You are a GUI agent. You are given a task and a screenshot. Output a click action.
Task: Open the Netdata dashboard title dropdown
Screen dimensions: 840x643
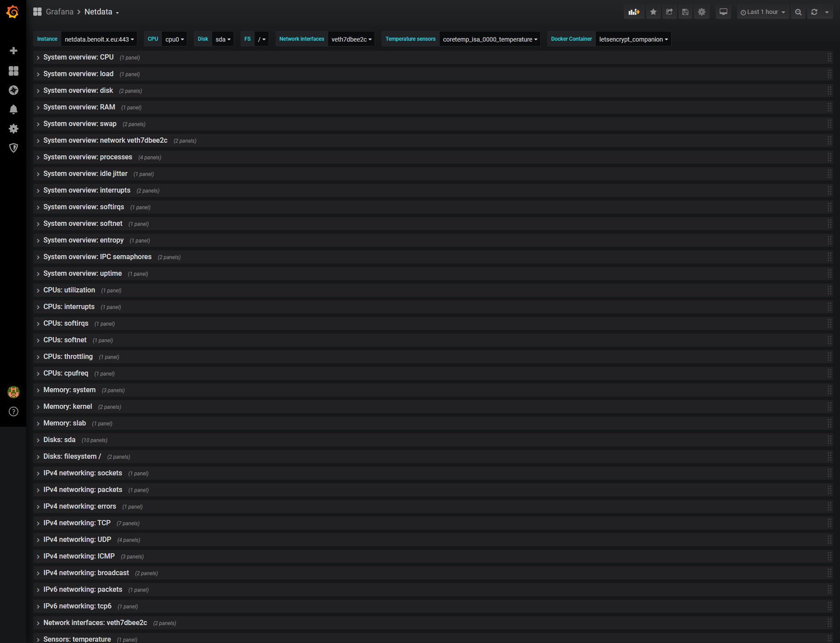click(101, 12)
